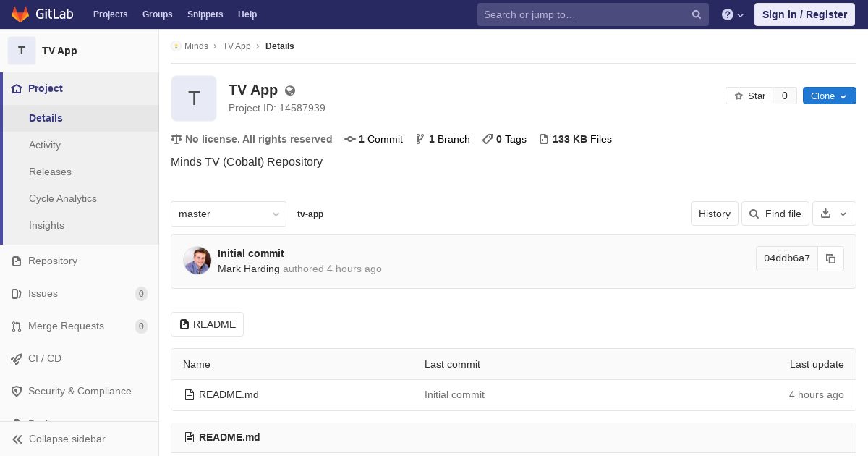Viewport: 868px width, 456px height.
Task: Click the Find file button
Action: point(775,214)
